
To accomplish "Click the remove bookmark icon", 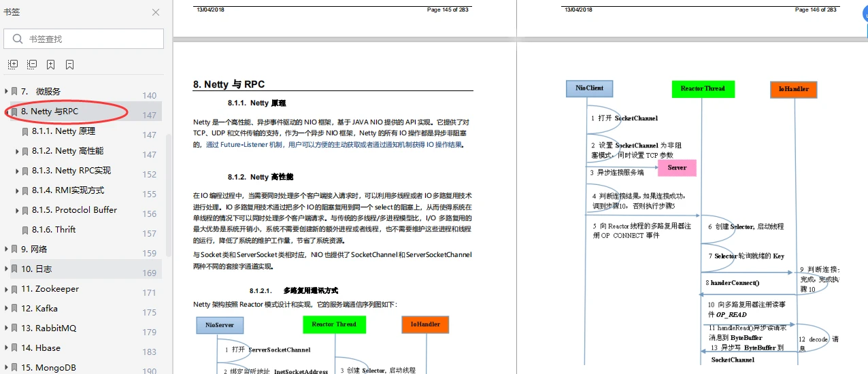I will point(70,65).
